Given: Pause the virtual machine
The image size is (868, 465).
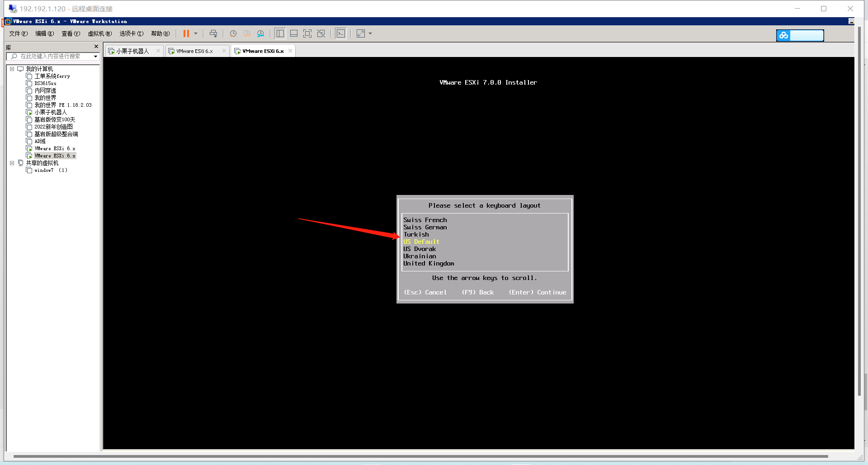Looking at the screenshot, I should pyautogui.click(x=186, y=33).
